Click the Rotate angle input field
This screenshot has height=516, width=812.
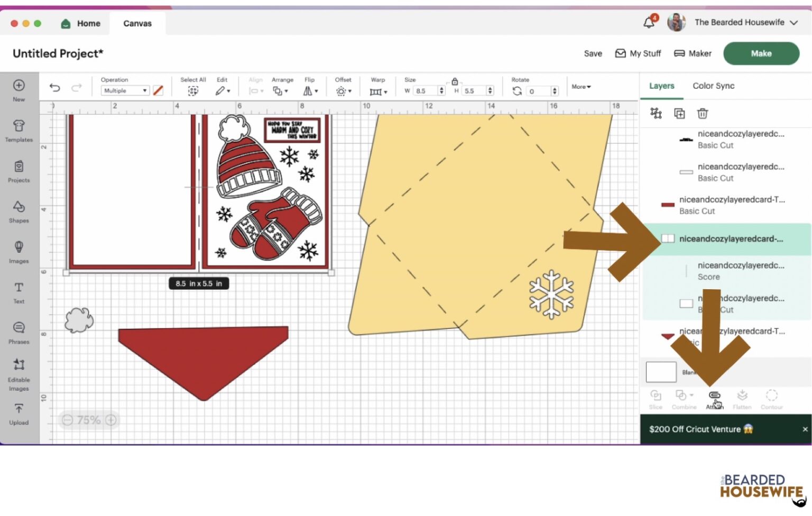pyautogui.click(x=538, y=91)
